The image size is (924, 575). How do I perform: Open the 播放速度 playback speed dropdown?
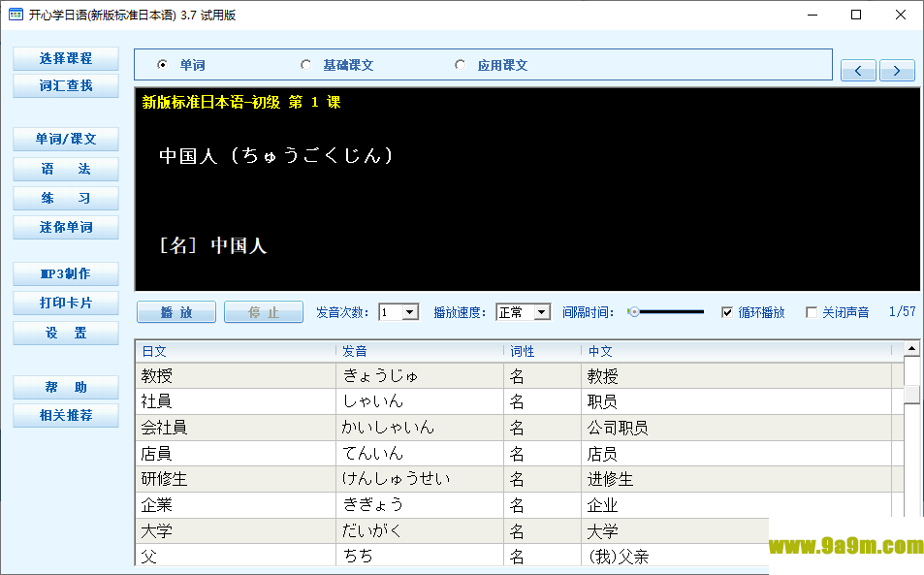tap(541, 311)
